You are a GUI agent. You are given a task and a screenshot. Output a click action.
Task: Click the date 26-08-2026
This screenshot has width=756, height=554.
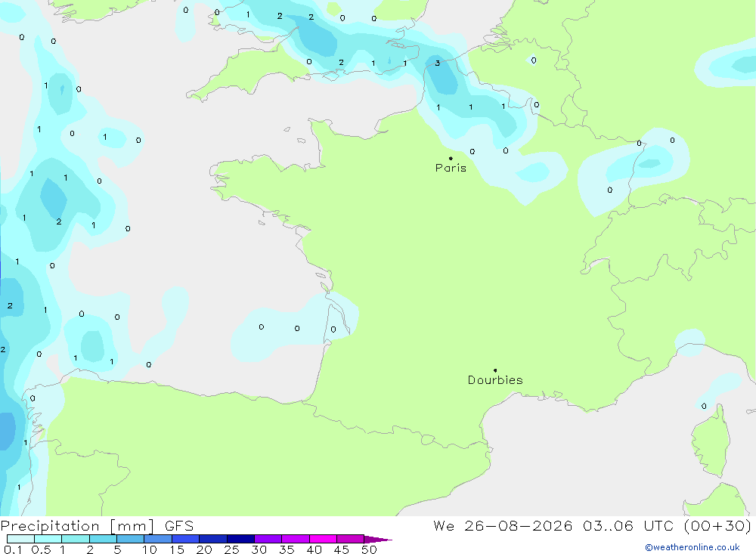[x=519, y=526]
